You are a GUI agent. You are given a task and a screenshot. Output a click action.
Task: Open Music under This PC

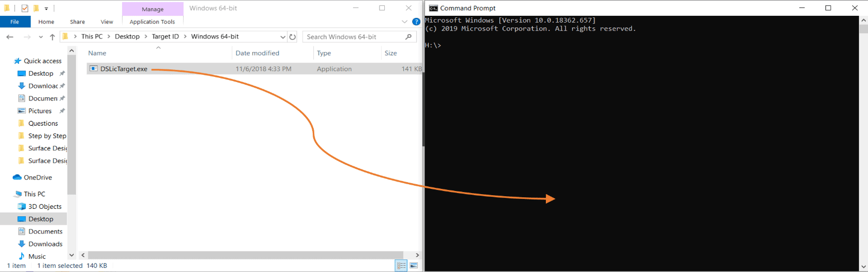tap(37, 256)
